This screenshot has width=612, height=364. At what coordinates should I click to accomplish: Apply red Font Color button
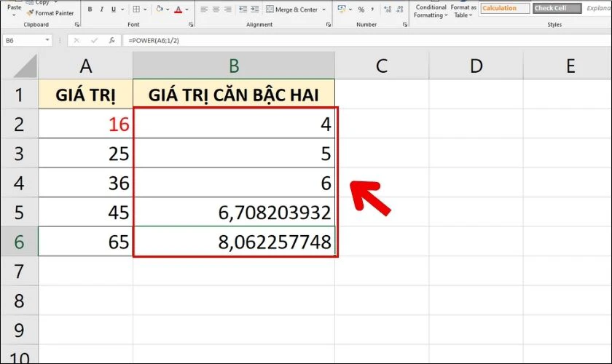click(178, 9)
